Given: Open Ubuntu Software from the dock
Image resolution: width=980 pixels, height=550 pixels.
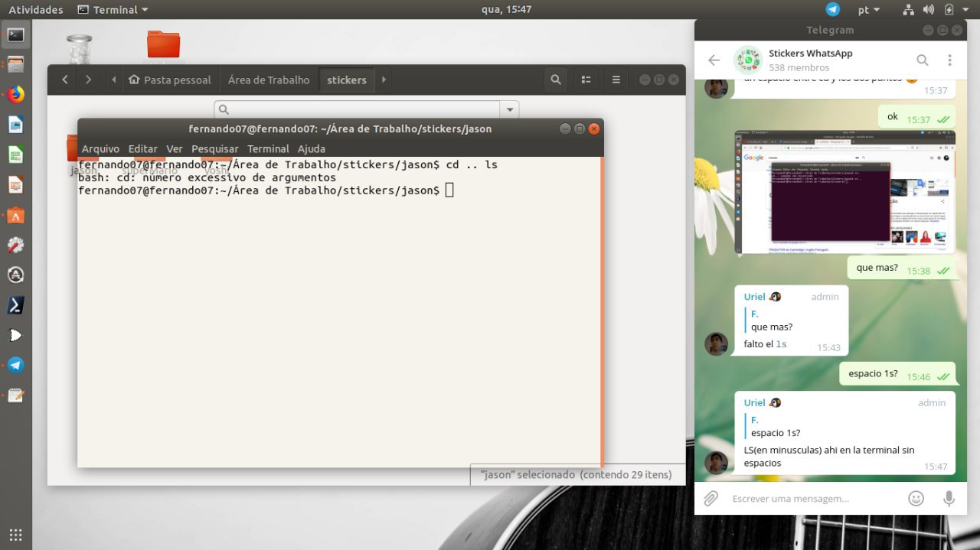Looking at the screenshot, I should [x=15, y=215].
